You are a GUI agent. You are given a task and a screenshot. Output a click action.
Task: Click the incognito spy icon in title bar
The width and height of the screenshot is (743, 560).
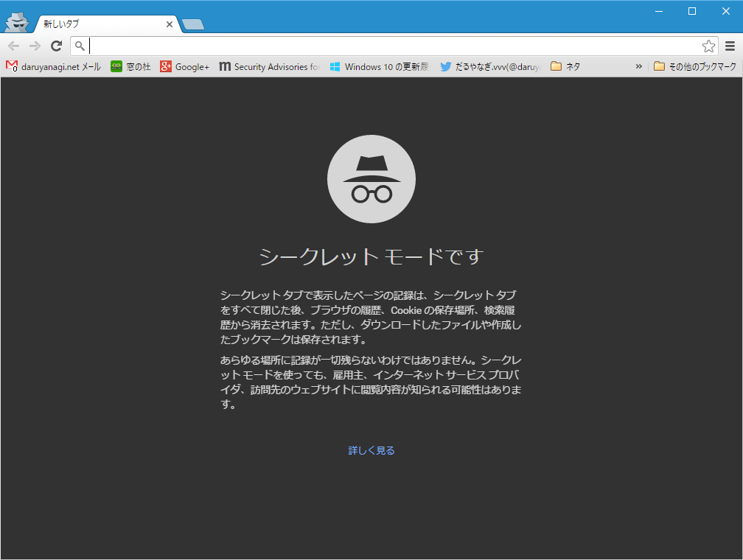[x=18, y=22]
